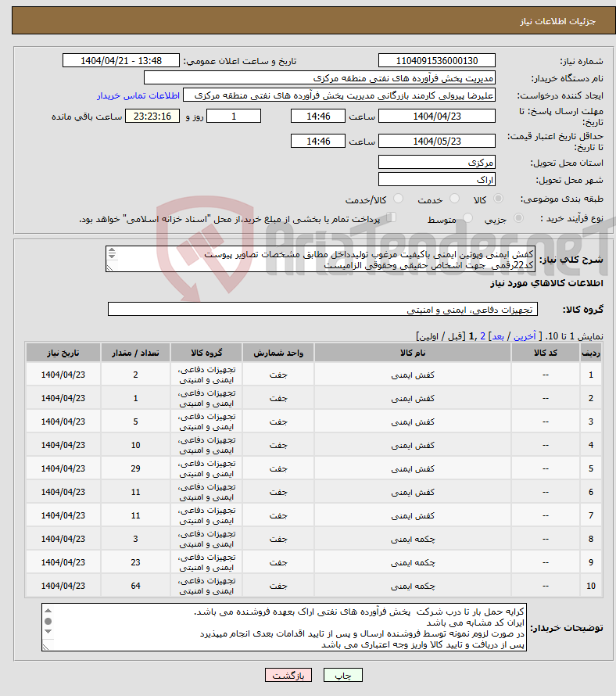Screen dimensions: 616x696
Task: Click the unit جفت in row 6
Action: [x=278, y=492]
